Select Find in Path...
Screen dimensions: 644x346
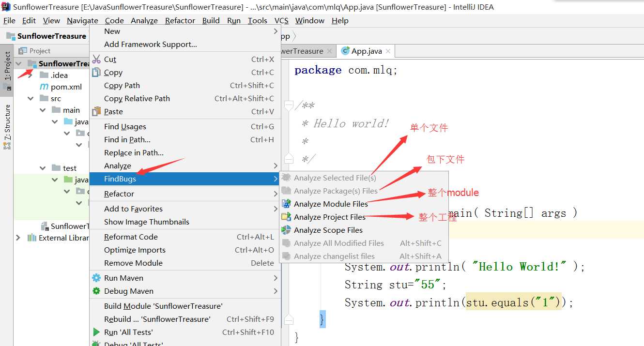point(185,139)
